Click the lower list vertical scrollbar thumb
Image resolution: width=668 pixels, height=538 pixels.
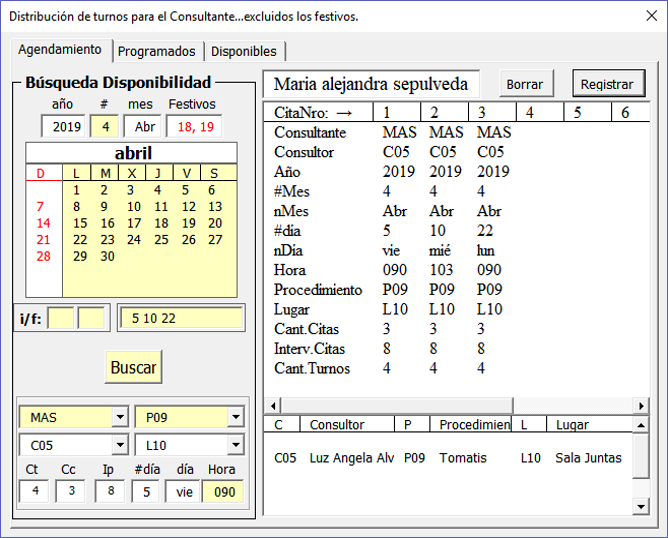coord(641,456)
